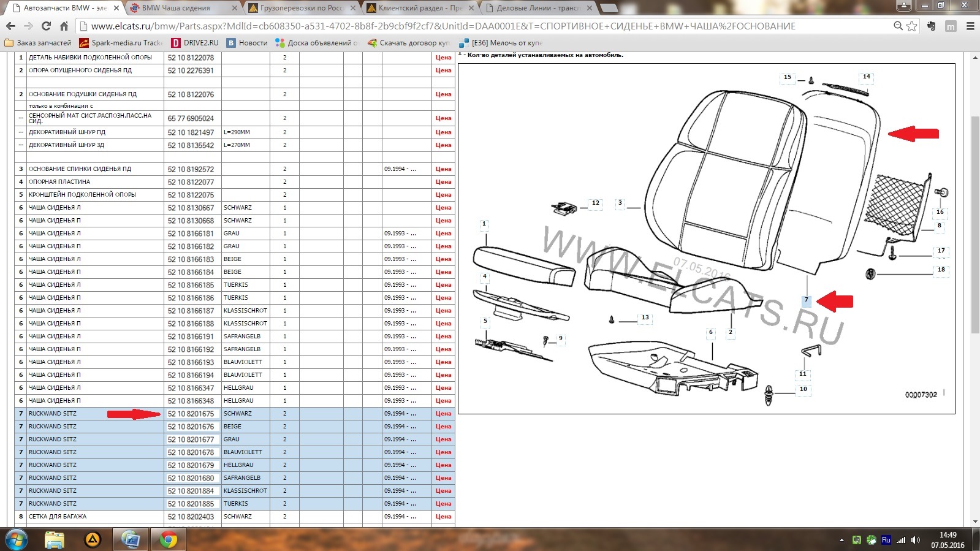Click callout number 15 in the diagram
Viewport: 980px width, 551px height.
click(x=788, y=77)
